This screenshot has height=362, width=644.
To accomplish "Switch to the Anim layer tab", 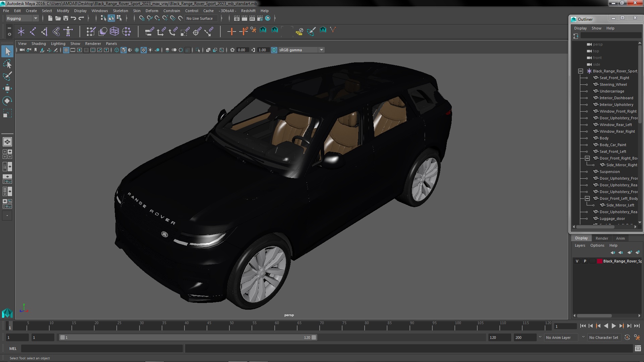I will 620,238.
